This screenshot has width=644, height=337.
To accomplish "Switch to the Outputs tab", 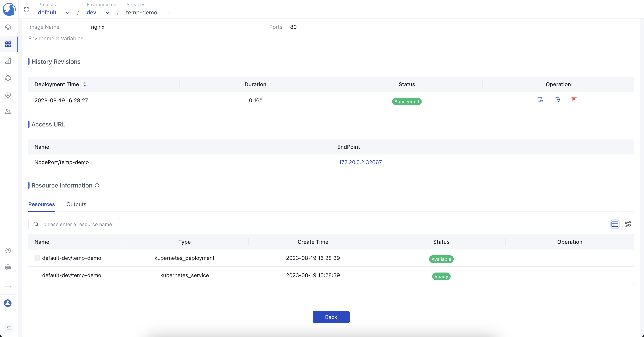I will click(x=76, y=204).
